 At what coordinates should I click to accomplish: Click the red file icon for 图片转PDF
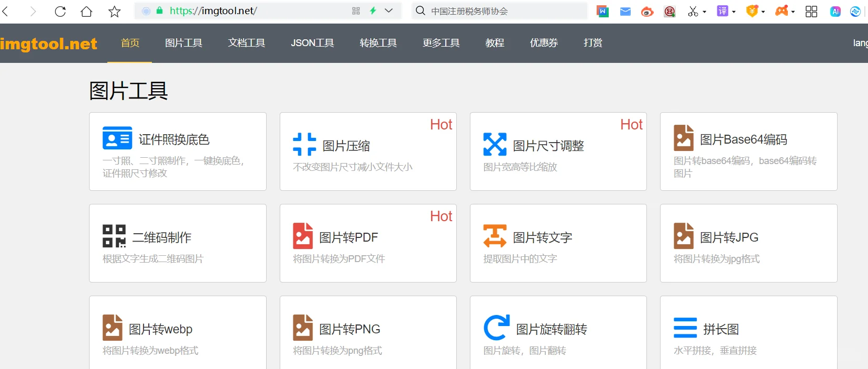point(303,236)
